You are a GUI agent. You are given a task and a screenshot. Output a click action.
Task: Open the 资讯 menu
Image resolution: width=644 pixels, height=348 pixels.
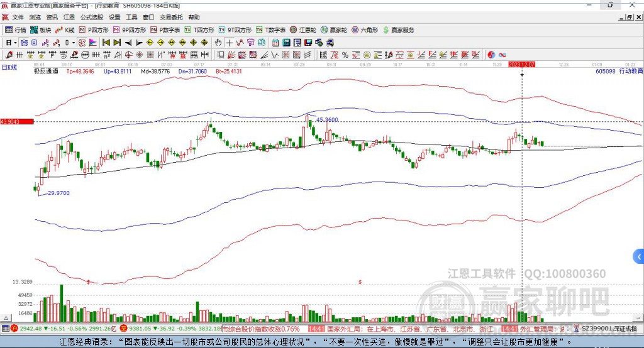point(52,17)
